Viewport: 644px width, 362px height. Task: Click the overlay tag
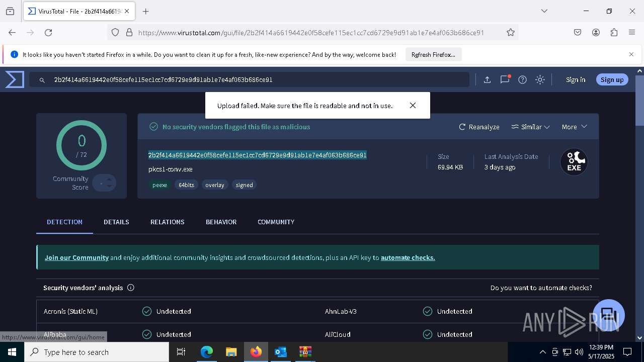click(215, 185)
